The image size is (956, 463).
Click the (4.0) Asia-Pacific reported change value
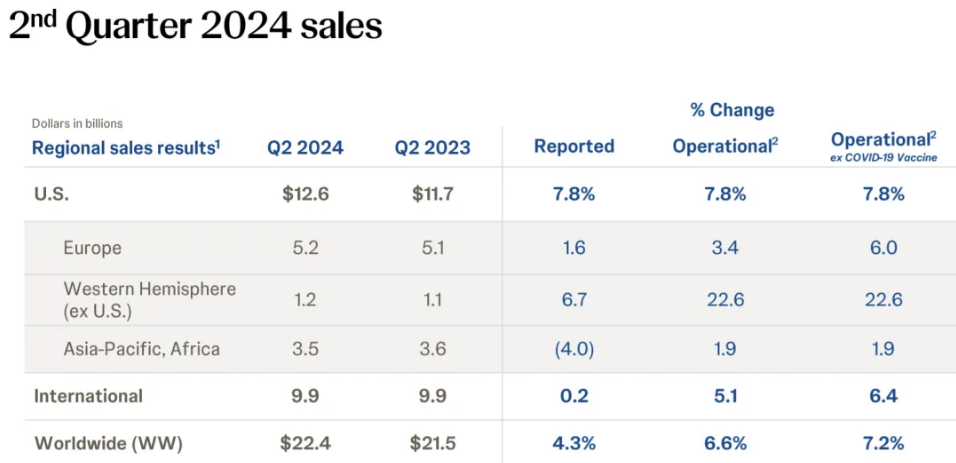(574, 349)
